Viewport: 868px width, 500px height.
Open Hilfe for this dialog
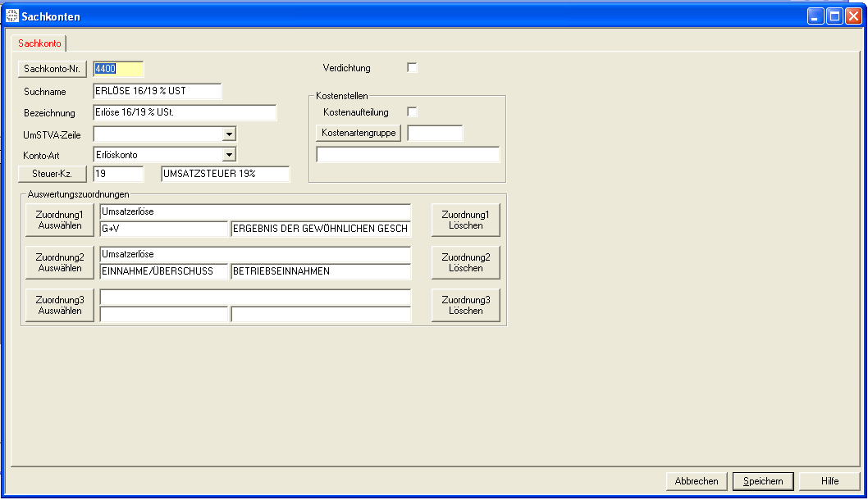(x=829, y=481)
